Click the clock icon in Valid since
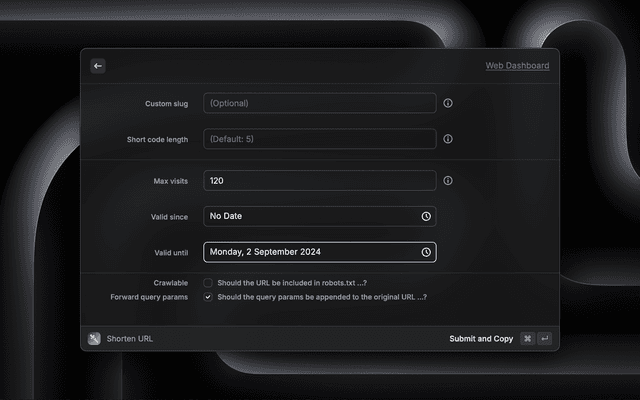This screenshot has width=640, height=400. coord(426,216)
